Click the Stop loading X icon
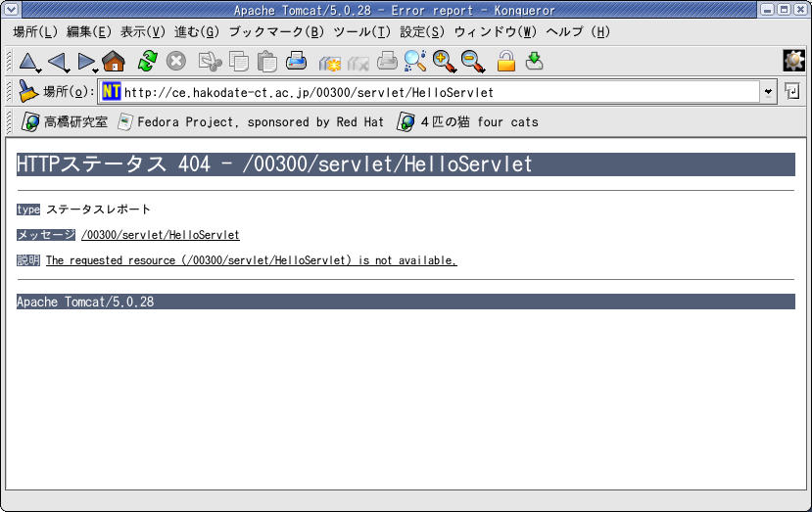Image resolution: width=812 pixels, height=512 pixels. pos(176,61)
